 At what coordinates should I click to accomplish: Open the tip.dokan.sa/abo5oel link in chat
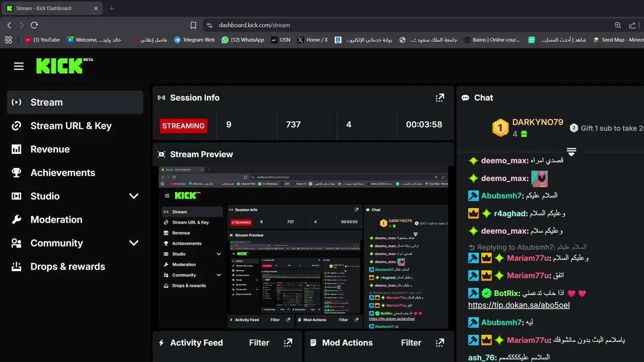[x=519, y=305]
